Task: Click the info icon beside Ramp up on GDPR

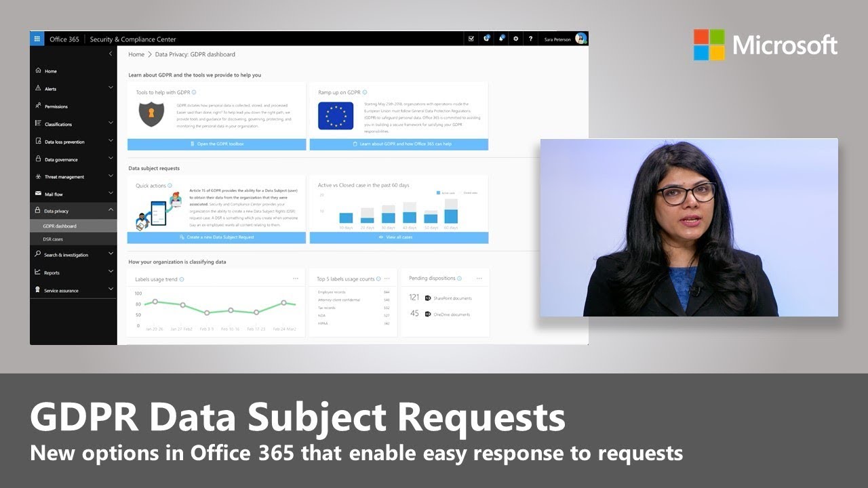Action: coord(365,92)
